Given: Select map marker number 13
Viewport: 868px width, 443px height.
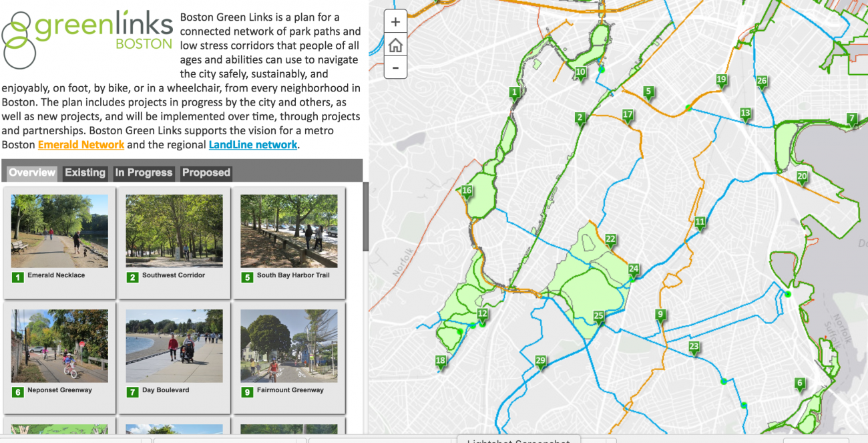Looking at the screenshot, I should point(746,115).
